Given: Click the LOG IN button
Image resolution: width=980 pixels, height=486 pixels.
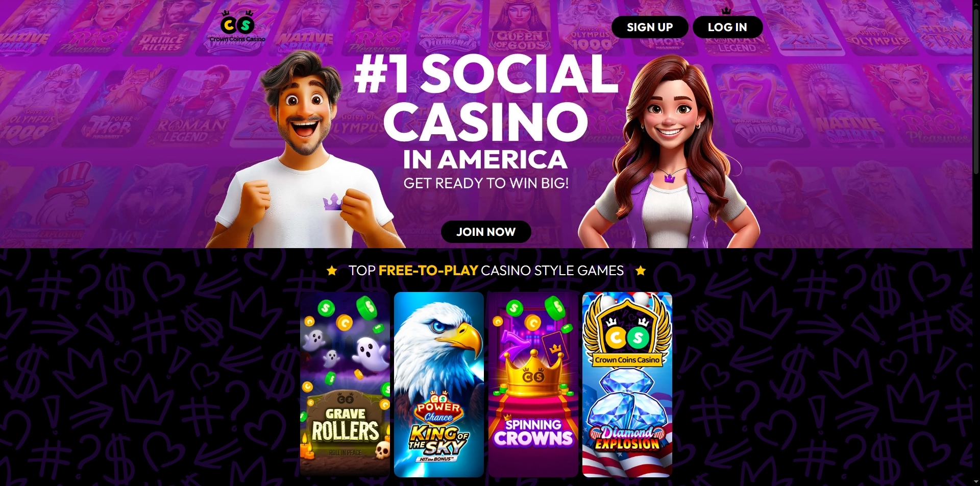Looking at the screenshot, I should [727, 27].
